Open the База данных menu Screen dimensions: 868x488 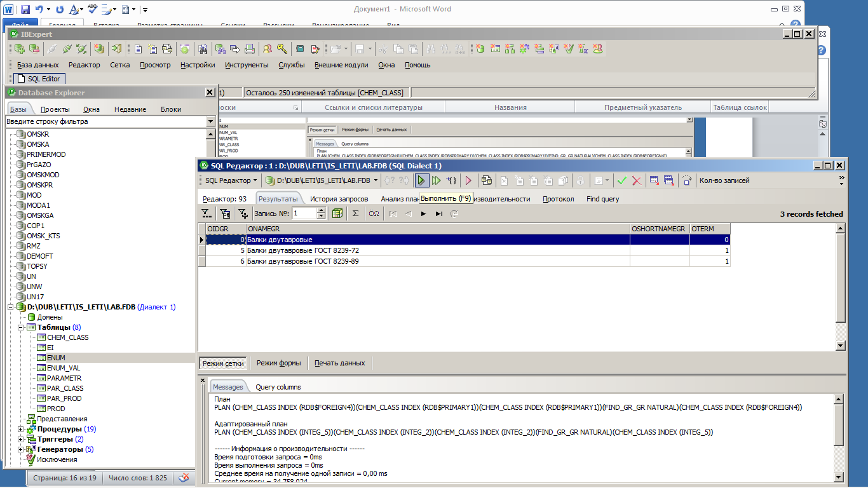[x=38, y=65]
